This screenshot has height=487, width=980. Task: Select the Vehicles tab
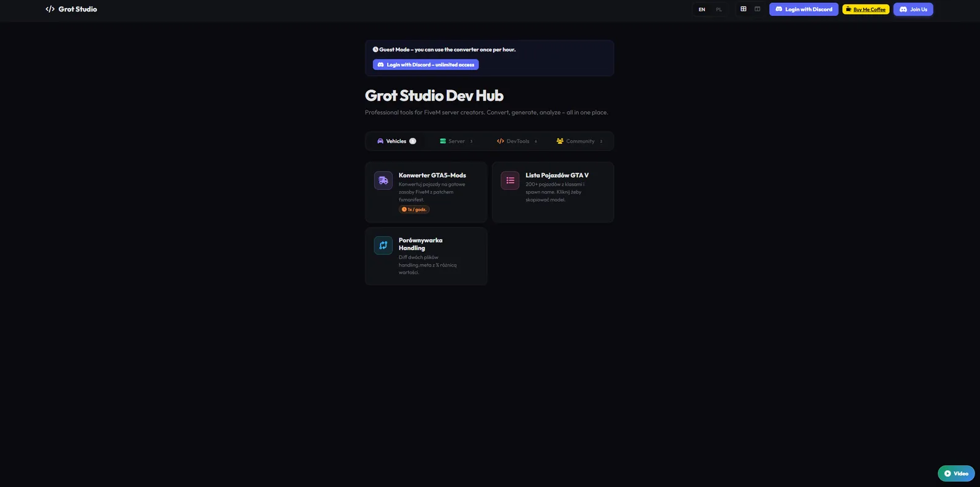tap(396, 141)
